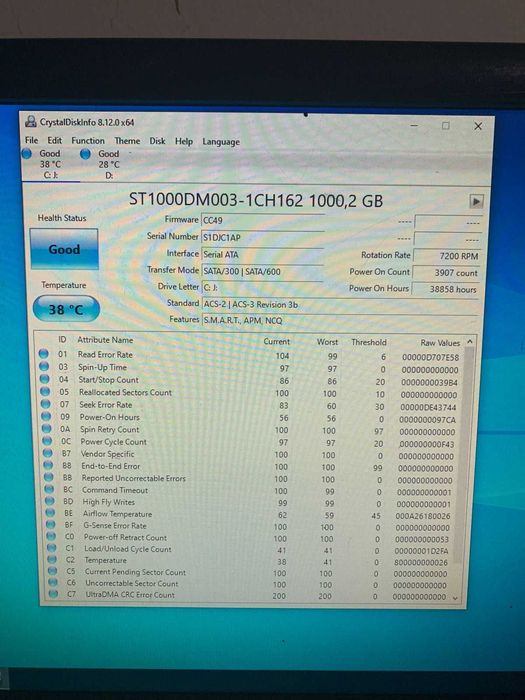Click the status icon of Power-off Retract Count
The image size is (525, 700).
[x=51, y=536]
